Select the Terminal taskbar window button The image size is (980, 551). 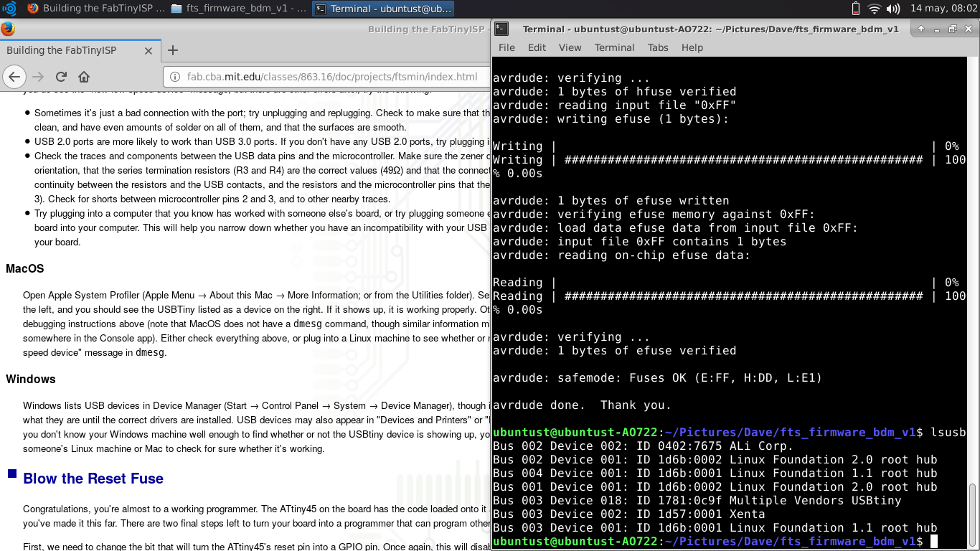pyautogui.click(x=384, y=9)
